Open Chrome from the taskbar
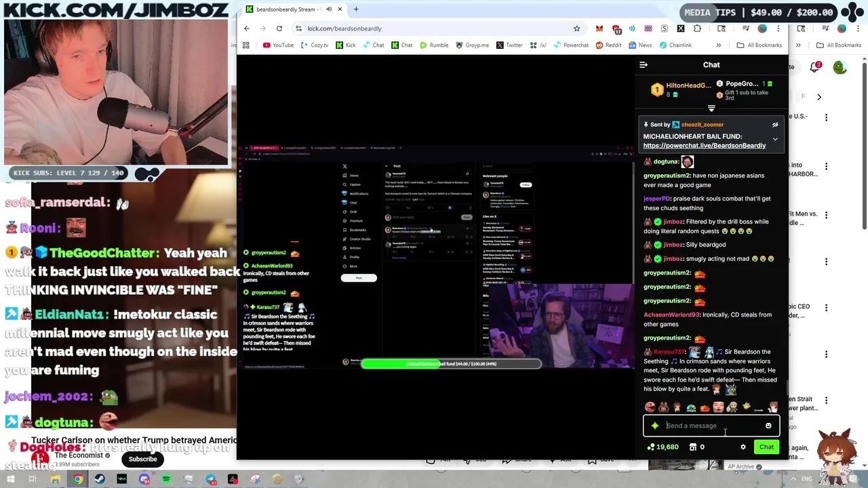This screenshot has height=488, width=868. (78, 480)
